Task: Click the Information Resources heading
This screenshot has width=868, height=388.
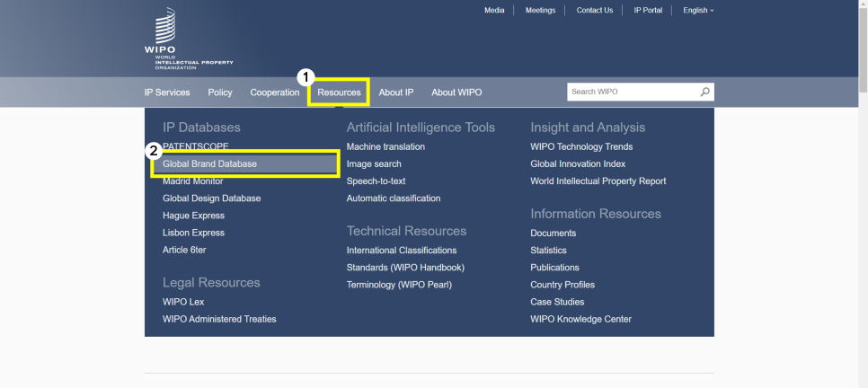Action: [596, 214]
